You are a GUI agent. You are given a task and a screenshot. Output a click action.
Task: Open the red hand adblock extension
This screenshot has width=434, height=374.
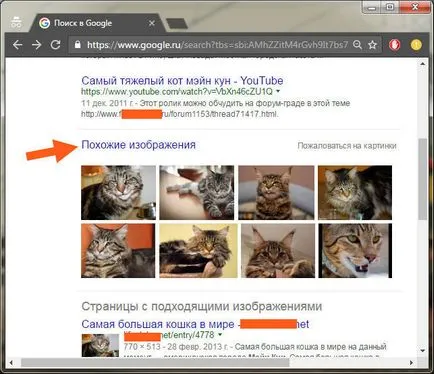[395, 45]
